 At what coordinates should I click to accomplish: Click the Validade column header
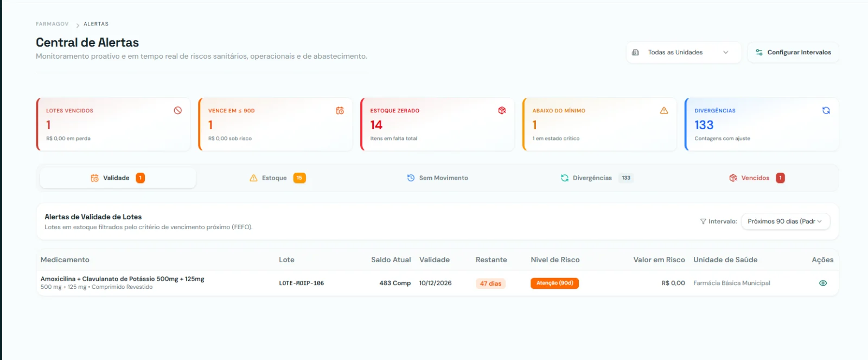click(x=435, y=260)
